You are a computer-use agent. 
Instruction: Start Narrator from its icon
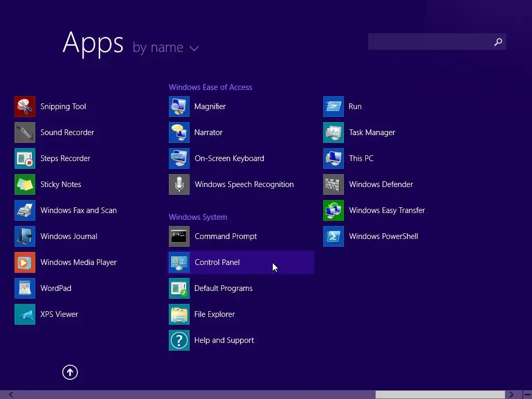click(x=179, y=132)
